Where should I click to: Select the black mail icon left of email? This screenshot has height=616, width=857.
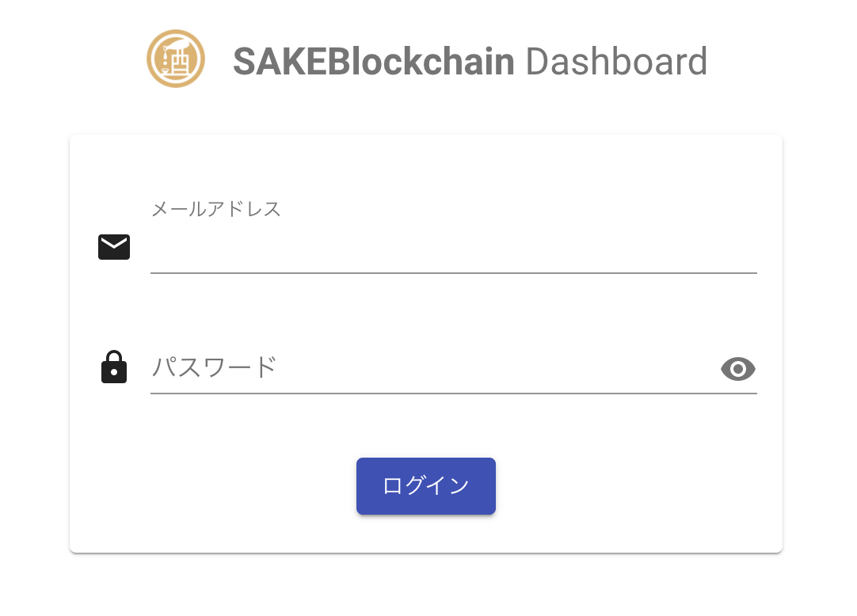click(x=114, y=247)
